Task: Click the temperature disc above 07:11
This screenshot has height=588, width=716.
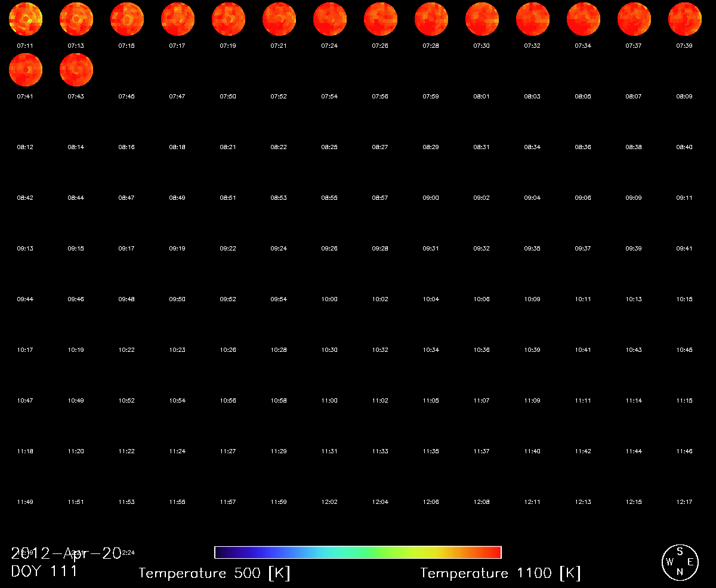Action: coord(26,20)
